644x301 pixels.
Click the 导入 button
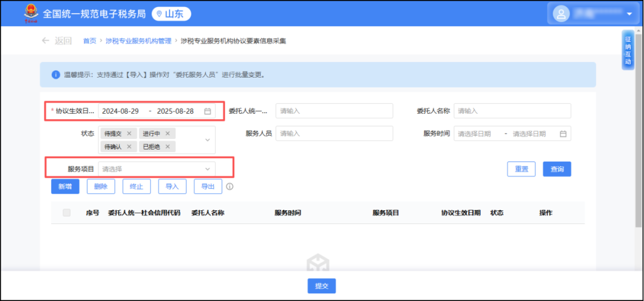(x=172, y=187)
